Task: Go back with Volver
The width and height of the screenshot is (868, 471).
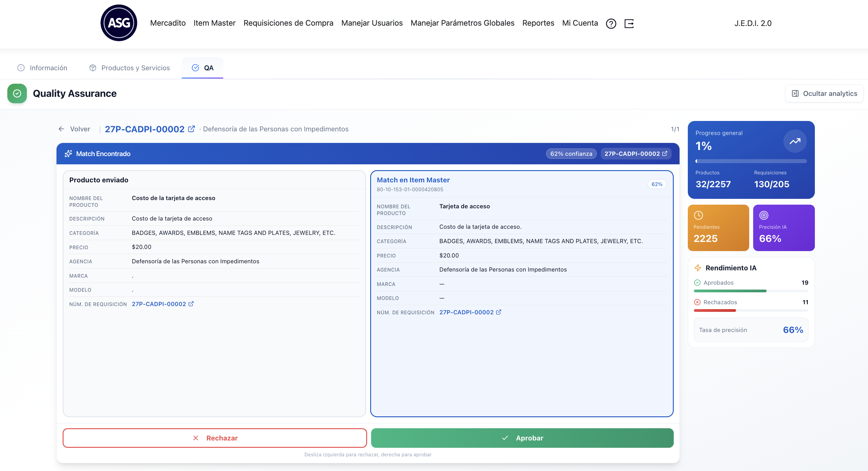Action: (74, 129)
